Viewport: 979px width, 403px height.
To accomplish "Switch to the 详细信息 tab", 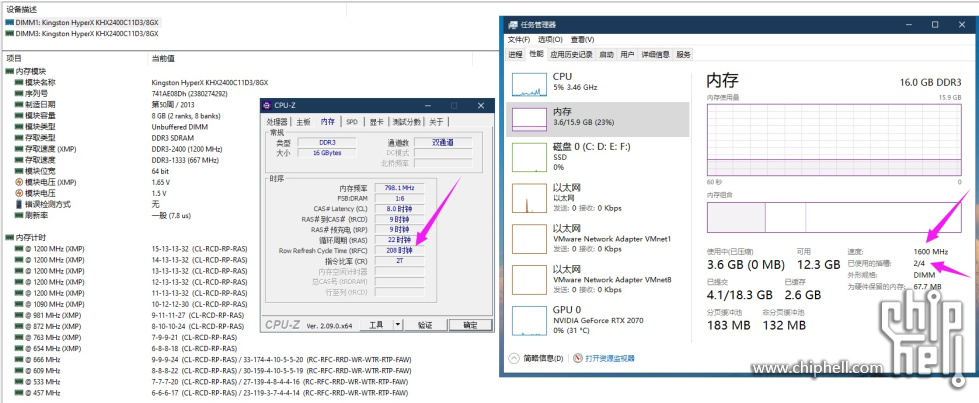I will tap(656, 54).
